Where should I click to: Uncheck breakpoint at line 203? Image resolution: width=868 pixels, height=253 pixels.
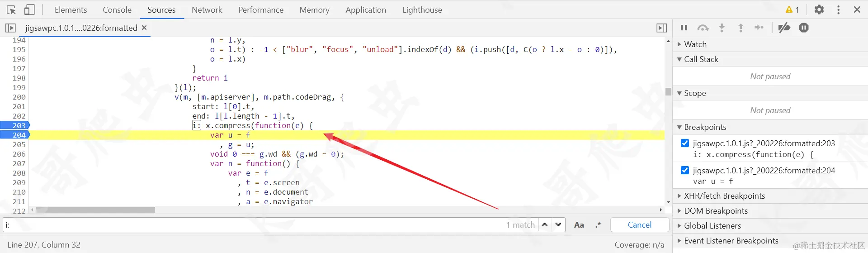coord(685,143)
